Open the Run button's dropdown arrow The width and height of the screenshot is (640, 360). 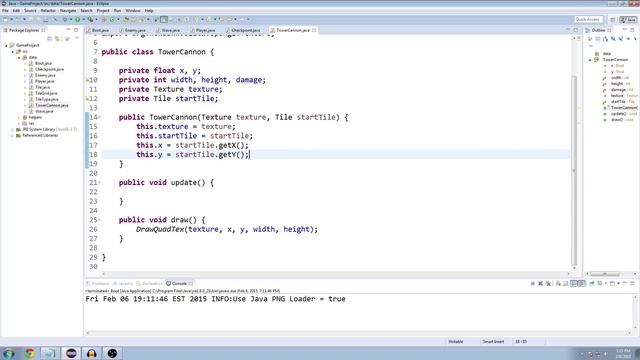(84, 19)
